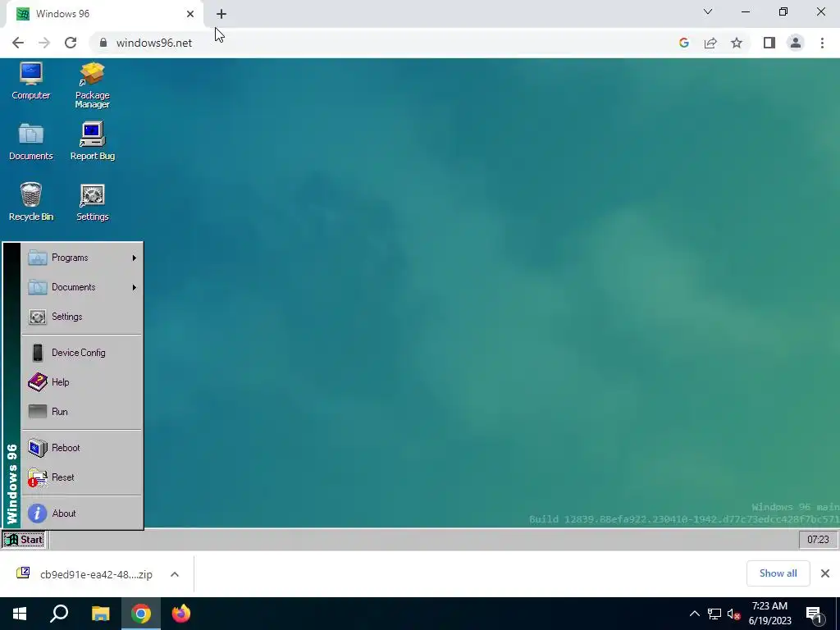The height and width of the screenshot is (630, 840).
Task: Click the 07:23 clock in Windows 96 taskbar
Action: [x=818, y=540]
